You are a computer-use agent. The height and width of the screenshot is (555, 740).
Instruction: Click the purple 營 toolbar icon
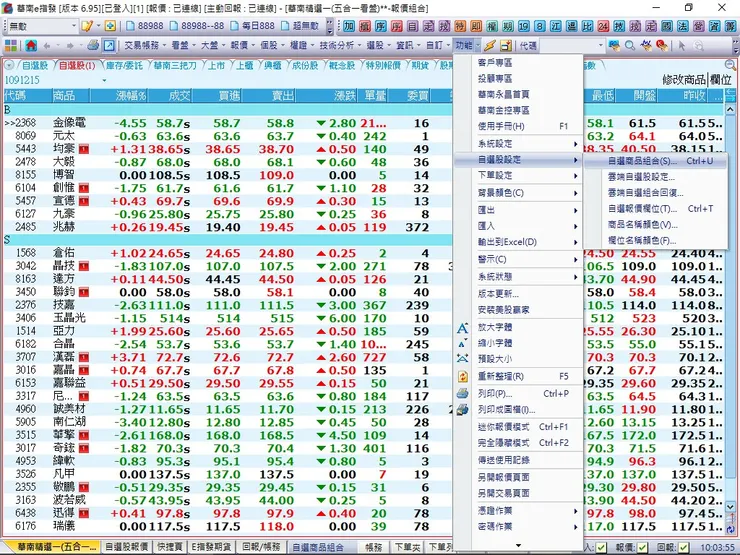699,26
